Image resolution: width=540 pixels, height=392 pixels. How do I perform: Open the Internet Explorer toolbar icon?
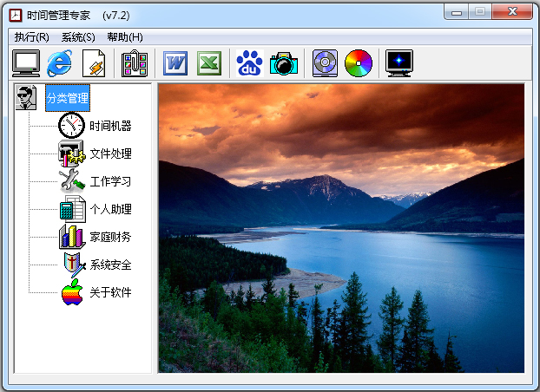tap(59, 63)
